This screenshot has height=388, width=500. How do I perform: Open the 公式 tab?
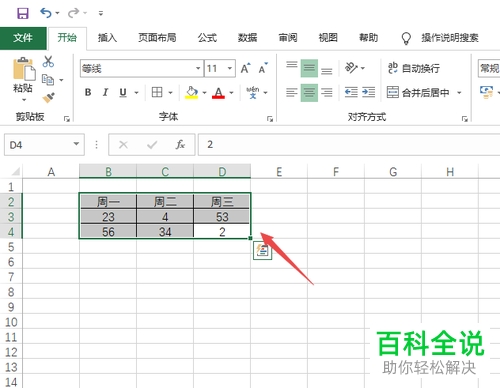click(x=207, y=38)
